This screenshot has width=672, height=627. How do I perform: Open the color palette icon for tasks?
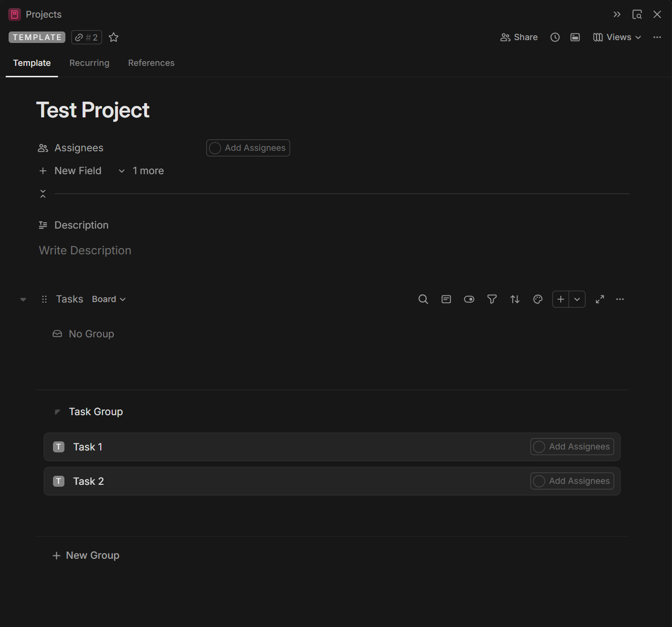click(537, 299)
